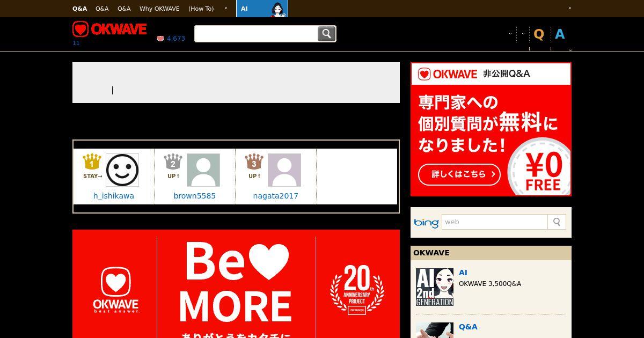Click the OKWAVE sidebar section header

tap(491, 253)
